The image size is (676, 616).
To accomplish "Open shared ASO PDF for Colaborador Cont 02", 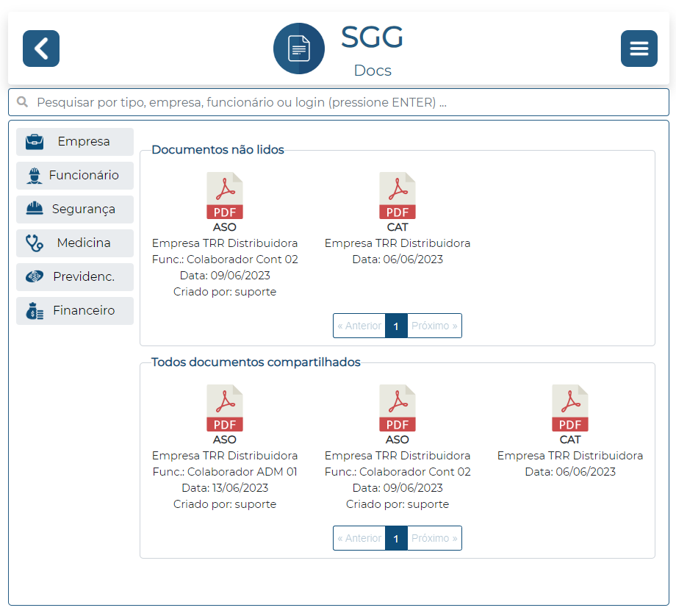I will pos(398,409).
